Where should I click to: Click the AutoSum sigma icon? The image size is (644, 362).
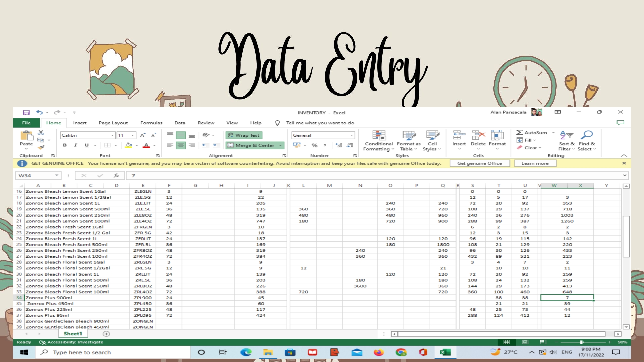coord(520,133)
